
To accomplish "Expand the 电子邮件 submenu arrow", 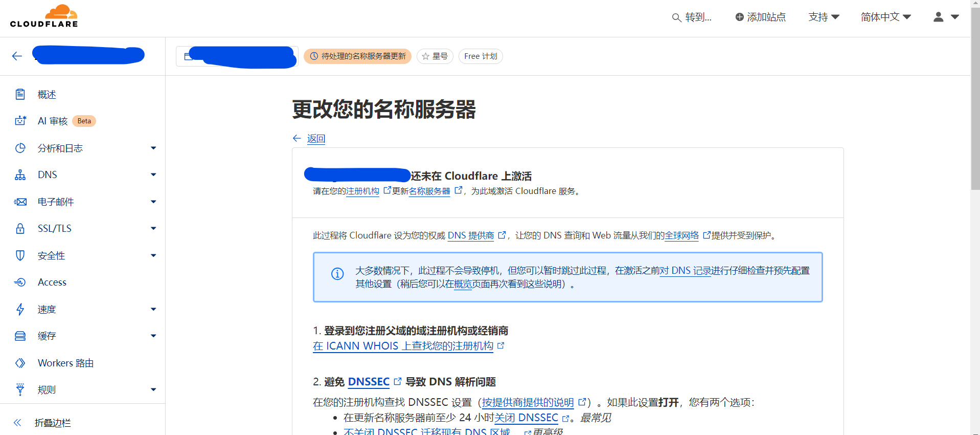I will point(153,202).
